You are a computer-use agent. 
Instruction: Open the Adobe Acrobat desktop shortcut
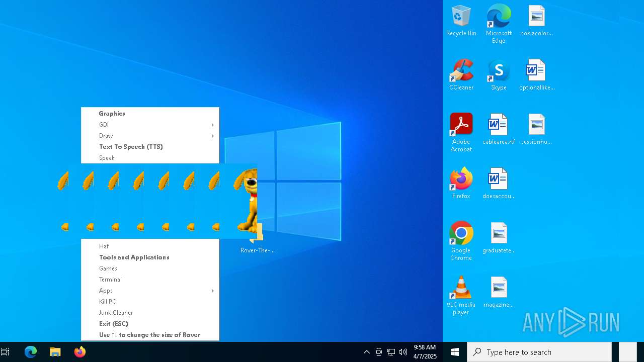click(x=461, y=132)
